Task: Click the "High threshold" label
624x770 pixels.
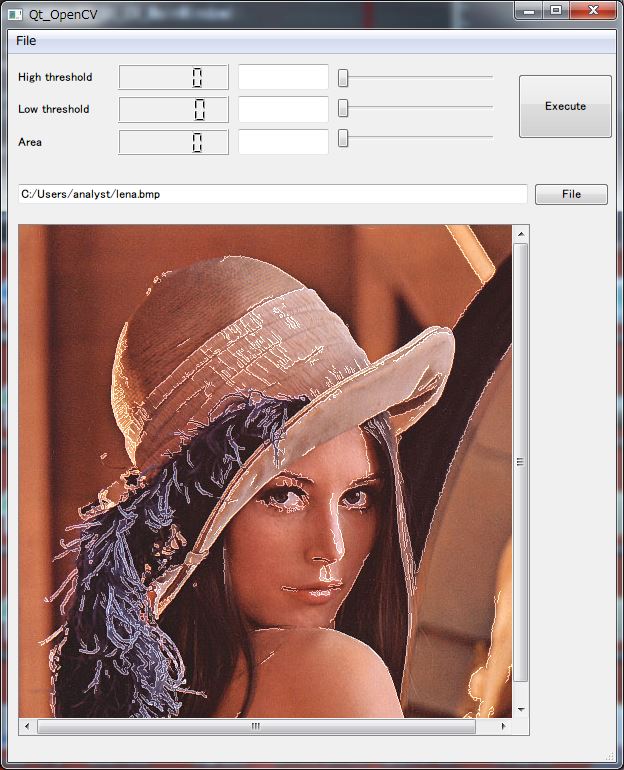Action: point(55,77)
